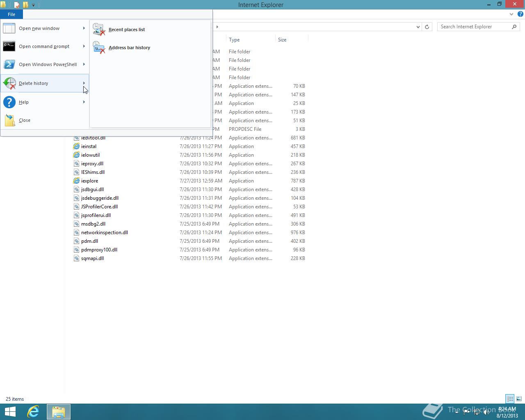Select the pdmproxy100.dll file
Screen dimensions: 525x420
coord(99,250)
